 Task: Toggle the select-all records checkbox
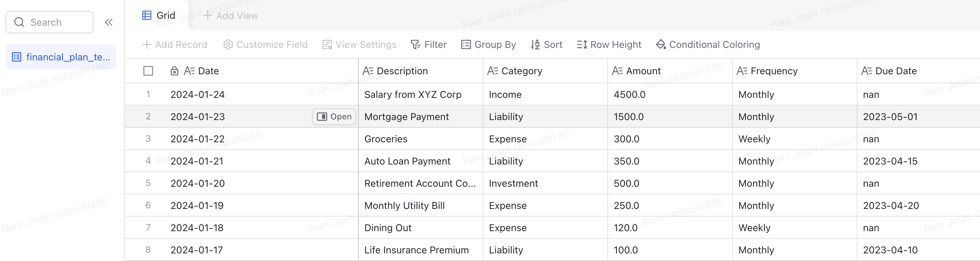point(148,71)
